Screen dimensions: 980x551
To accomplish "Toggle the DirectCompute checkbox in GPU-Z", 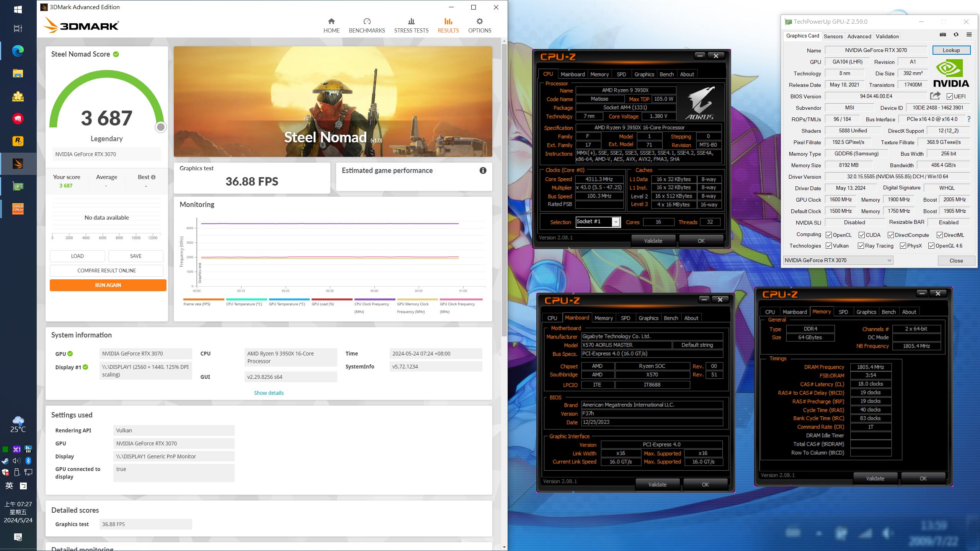I will [891, 235].
